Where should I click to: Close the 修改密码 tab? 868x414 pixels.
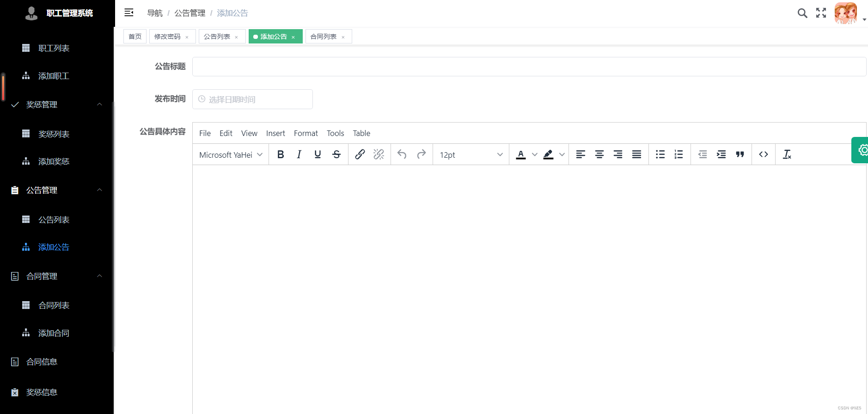point(187,37)
